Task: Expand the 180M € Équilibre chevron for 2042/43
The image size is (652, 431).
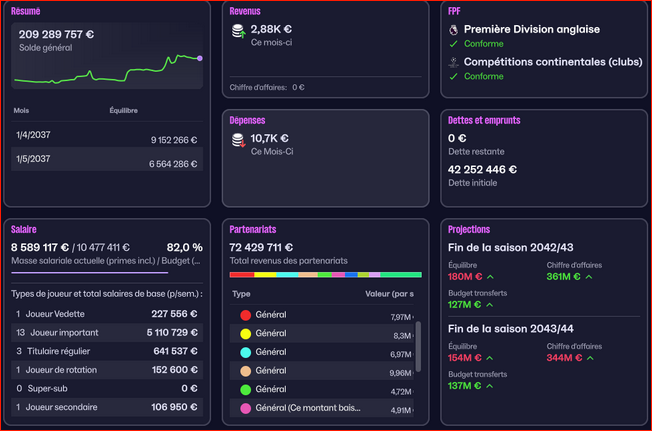Action: coord(491,277)
